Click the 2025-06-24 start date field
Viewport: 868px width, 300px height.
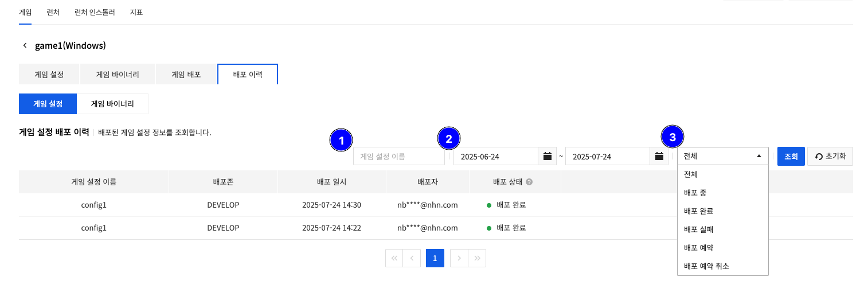click(495, 156)
